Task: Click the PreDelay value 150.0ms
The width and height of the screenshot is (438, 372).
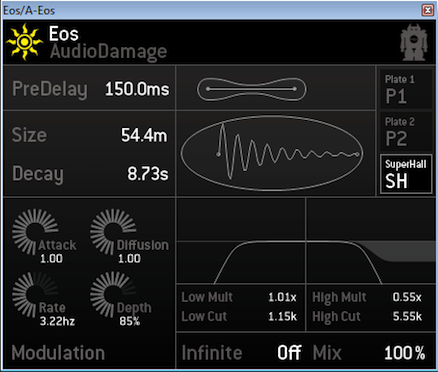Action: coord(137,89)
